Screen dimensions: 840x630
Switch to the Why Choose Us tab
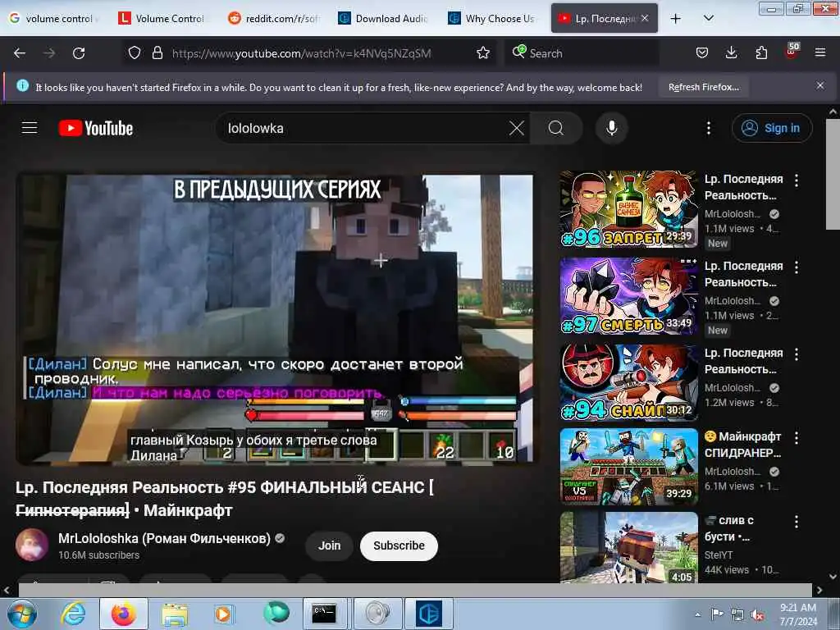493,19
